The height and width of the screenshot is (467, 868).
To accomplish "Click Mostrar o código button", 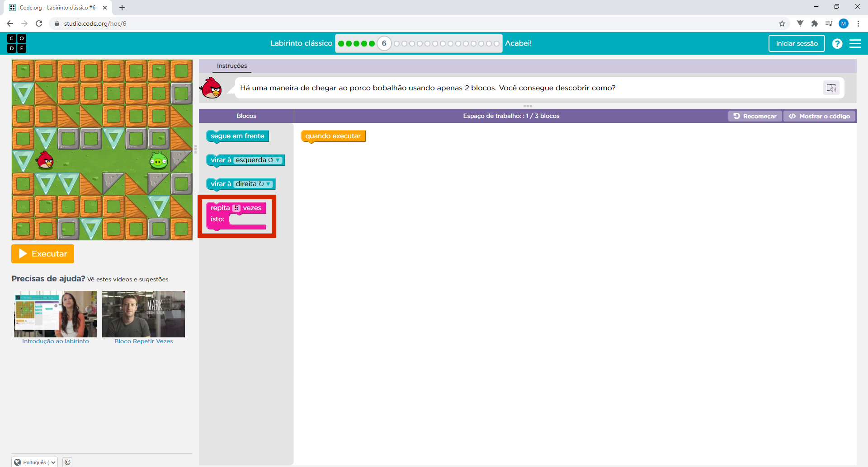I will [x=820, y=116].
